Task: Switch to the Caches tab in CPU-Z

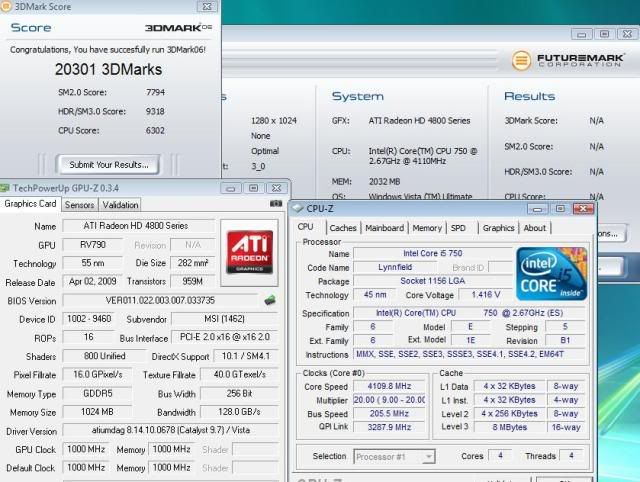Action: pos(343,228)
